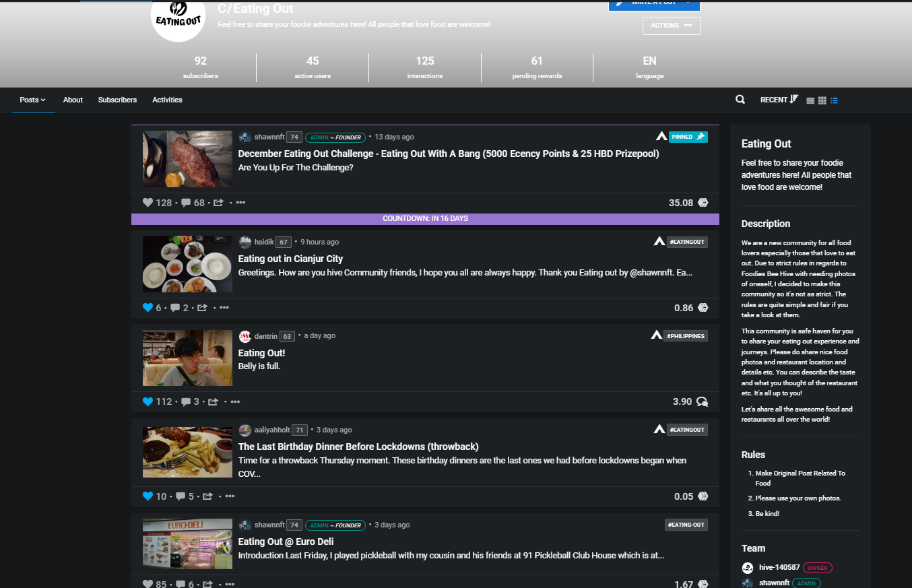Open dantrin's Eating Out! post title
This screenshot has width=912, height=588.
(x=261, y=353)
